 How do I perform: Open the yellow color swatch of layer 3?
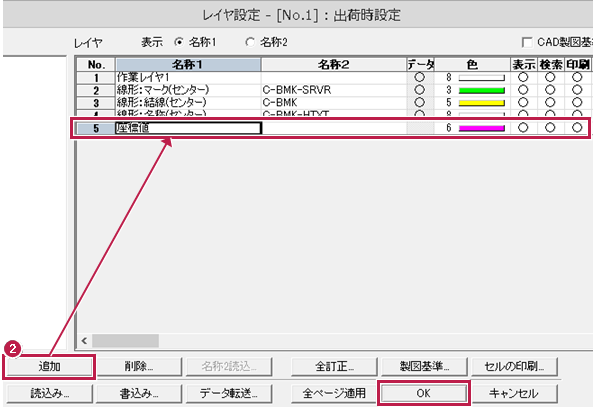tap(481, 103)
